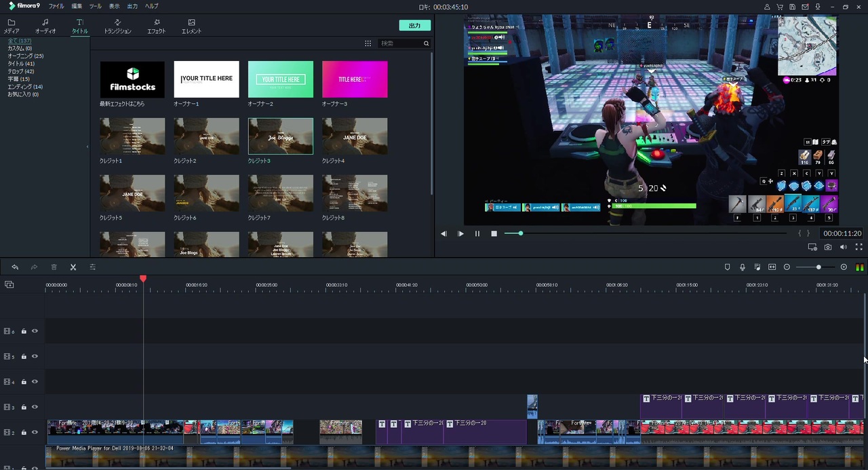Image resolution: width=868 pixels, height=470 pixels.
Task: Open preview volume speaker icon
Action: click(x=844, y=248)
